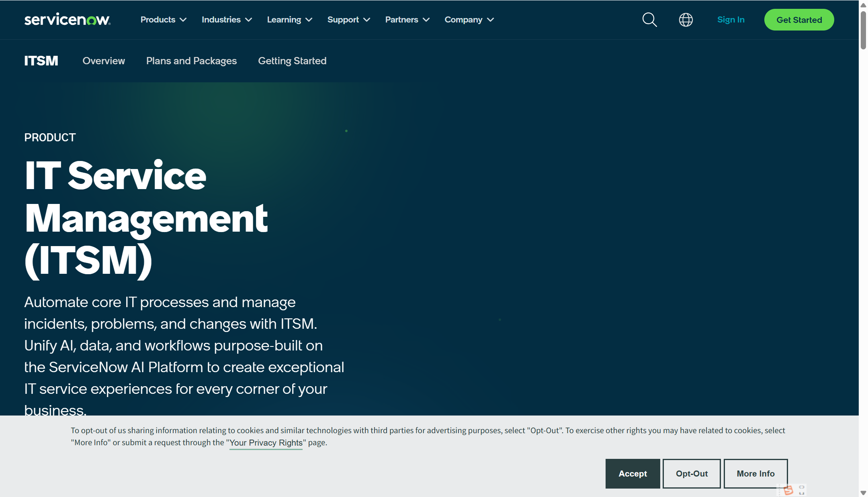
Task: Open the Learning dropdown
Action: pos(289,20)
